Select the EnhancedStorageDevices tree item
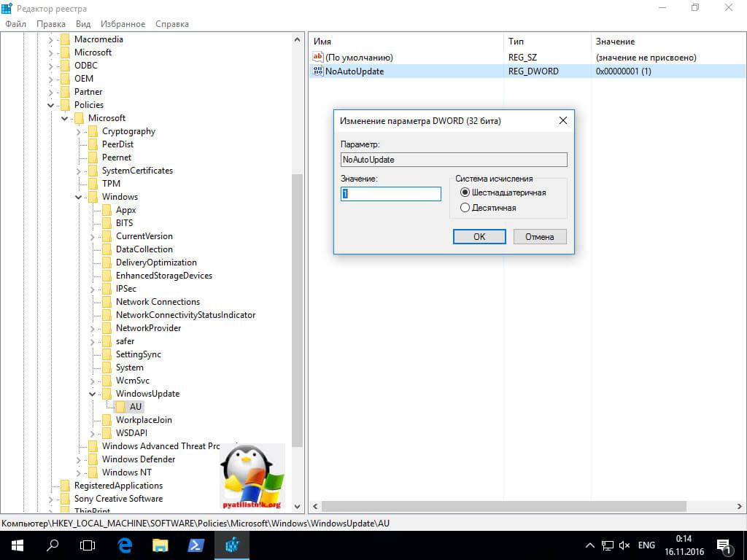Screen dimensions: 747x560 [164, 276]
